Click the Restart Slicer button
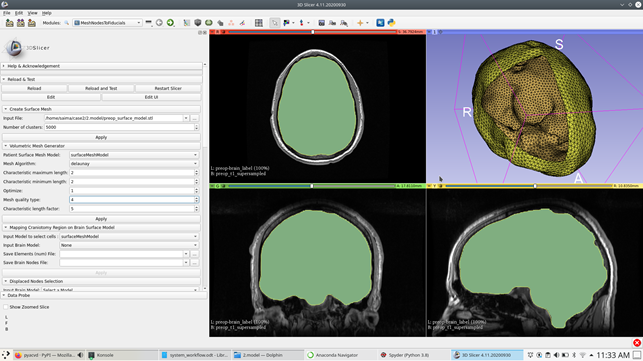The image size is (643, 361). (x=168, y=88)
